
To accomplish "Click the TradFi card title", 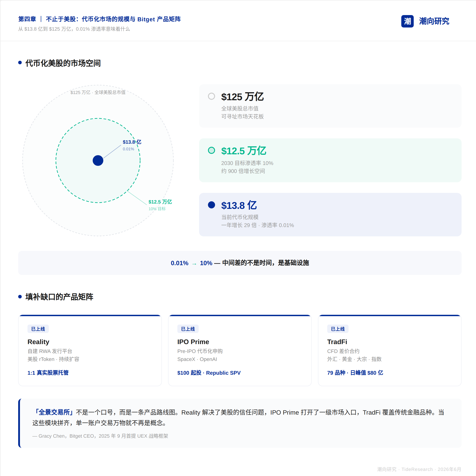I will [x=337, y=342].
